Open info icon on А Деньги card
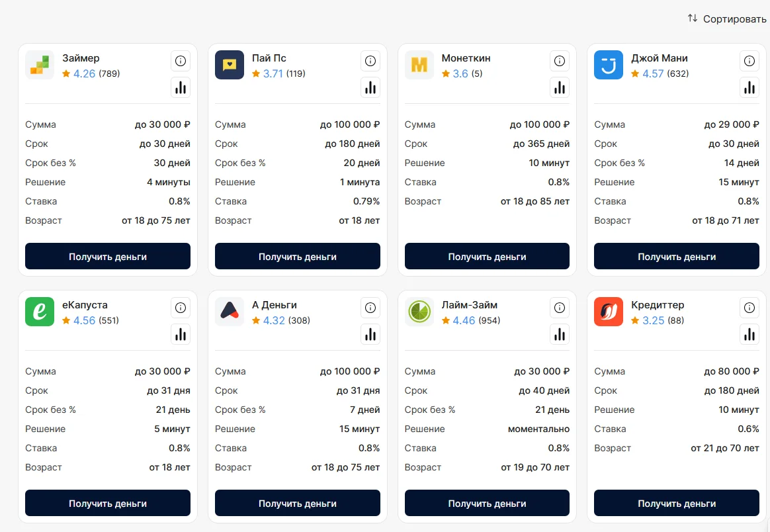The height and width of the screenshot is (532, 770). pos(370,308)
